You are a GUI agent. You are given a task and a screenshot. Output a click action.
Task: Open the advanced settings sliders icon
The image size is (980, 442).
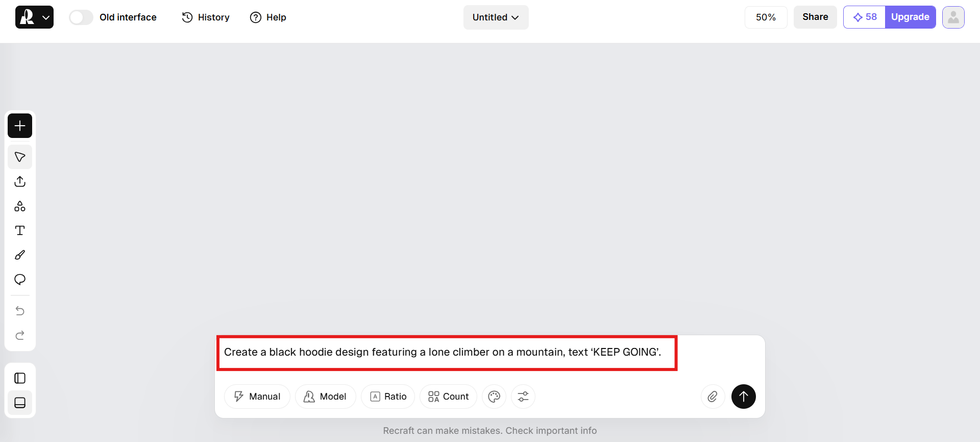coord(523,397)
